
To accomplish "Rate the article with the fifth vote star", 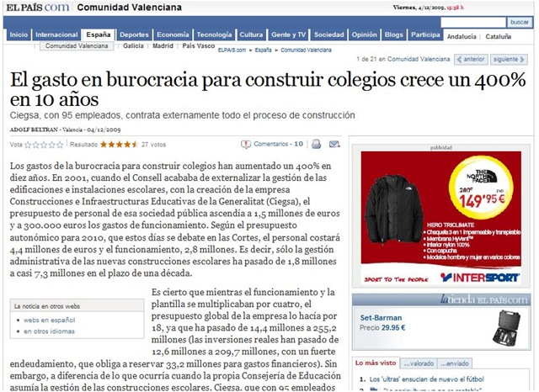I will (60, 145).
